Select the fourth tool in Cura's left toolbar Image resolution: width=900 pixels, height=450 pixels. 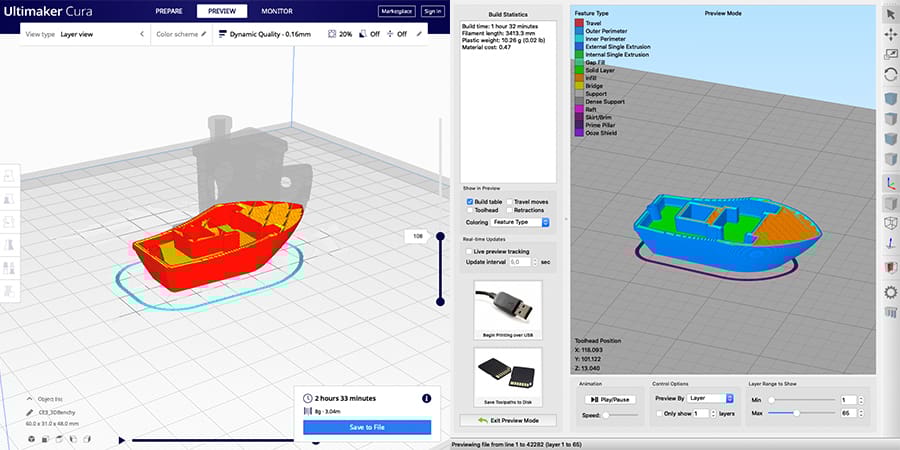(x=9, y=245)
